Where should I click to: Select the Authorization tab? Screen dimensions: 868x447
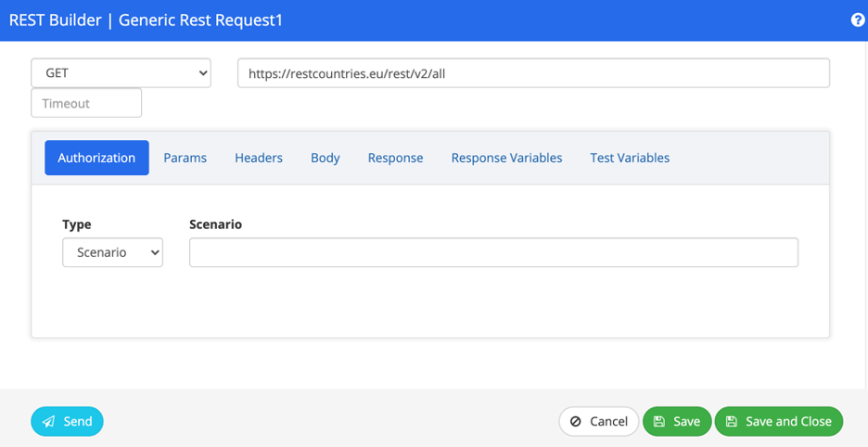pos(96,158)
